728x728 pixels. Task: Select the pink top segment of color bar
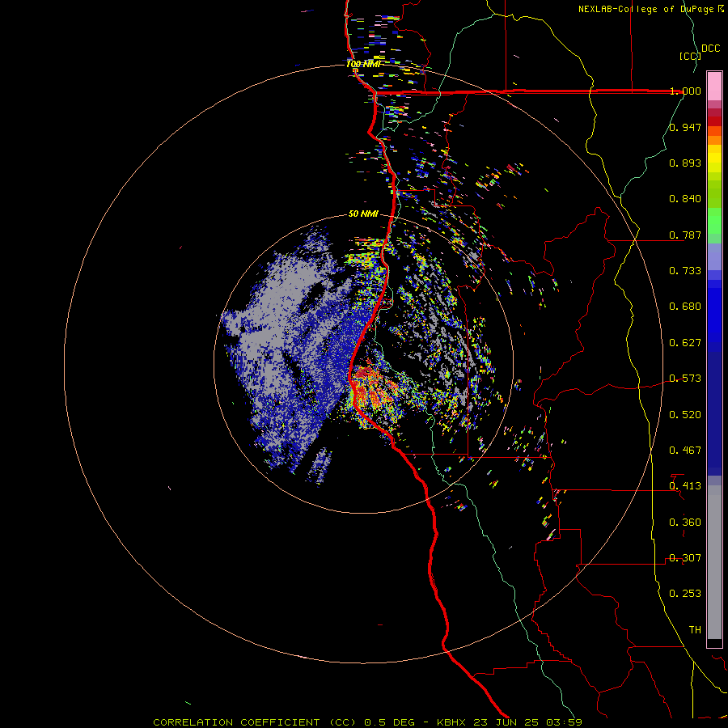[x=714, y=87]
